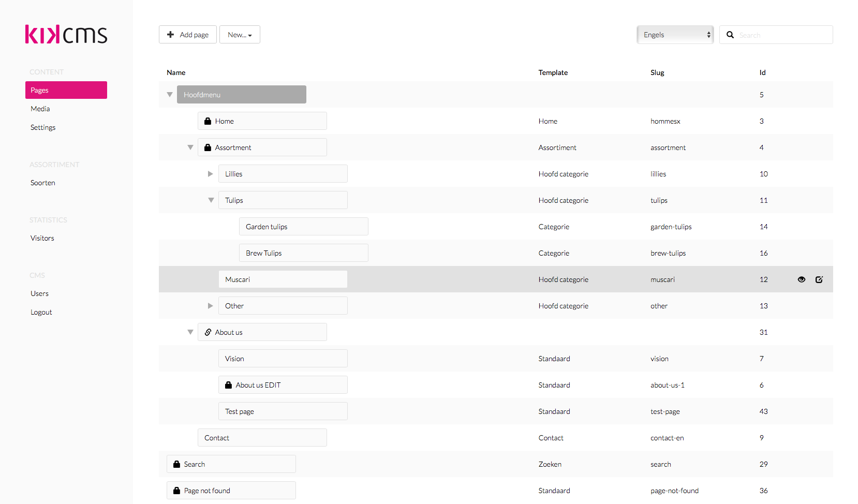The height and width of the screenshot is (504, 858).
Task: Click the eye preview icon on Muscari row
Action: coord(801,279)
